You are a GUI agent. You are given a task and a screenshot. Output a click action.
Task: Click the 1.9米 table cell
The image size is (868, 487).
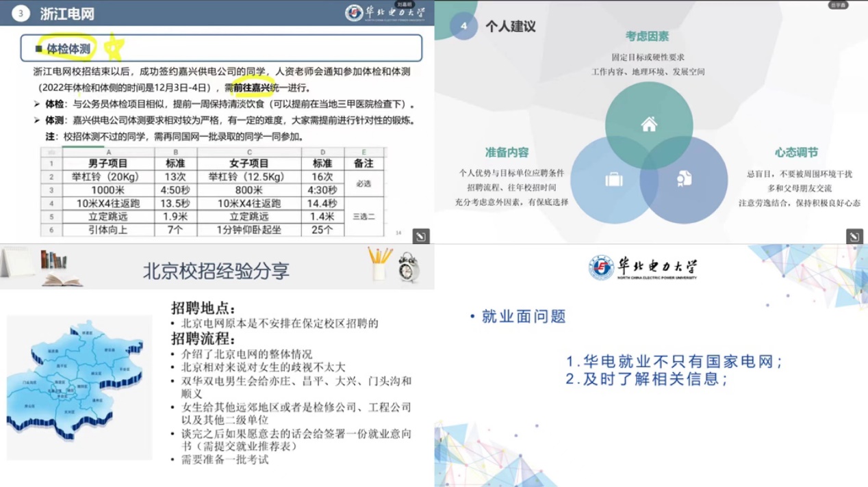[175, 217]
